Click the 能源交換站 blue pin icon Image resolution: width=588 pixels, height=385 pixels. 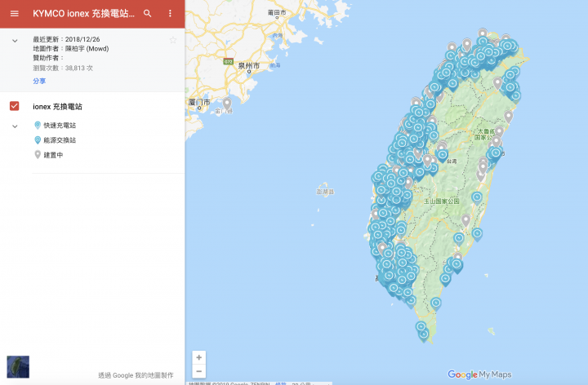(38, 140)
